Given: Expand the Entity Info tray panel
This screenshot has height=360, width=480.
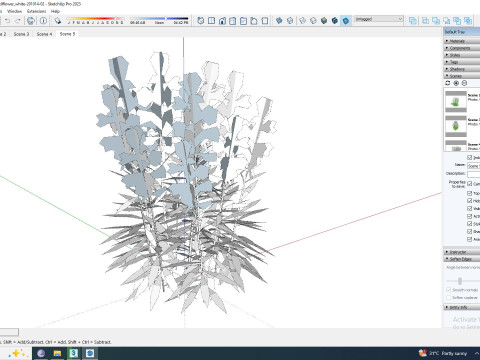Looking at the screenshot, I should 462,307.
